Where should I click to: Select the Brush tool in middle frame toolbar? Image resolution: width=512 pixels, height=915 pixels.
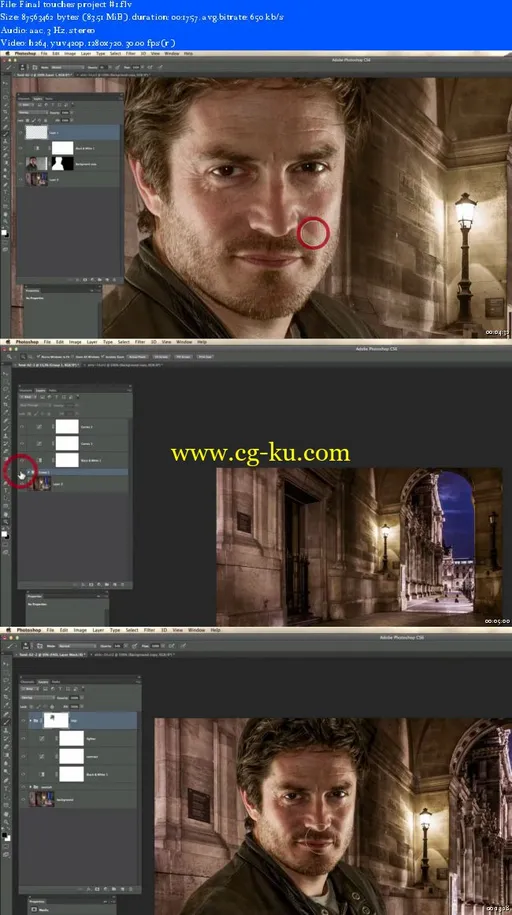point(6,428)
